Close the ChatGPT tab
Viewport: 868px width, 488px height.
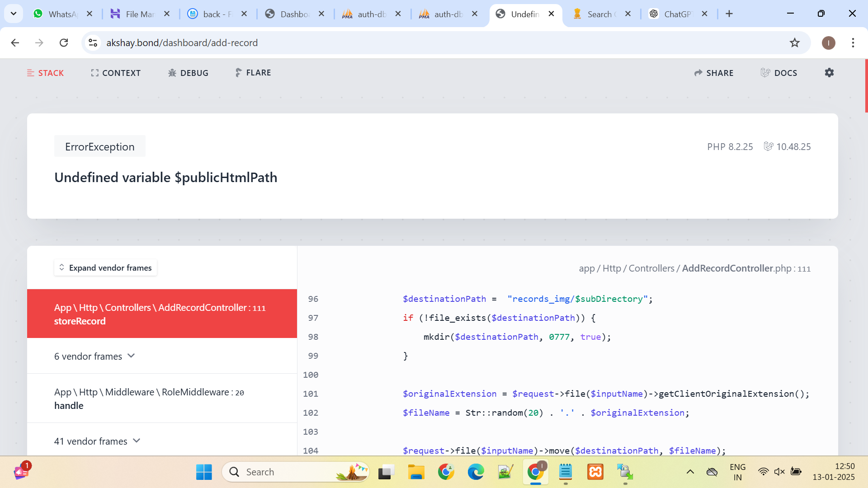point(704,14)
